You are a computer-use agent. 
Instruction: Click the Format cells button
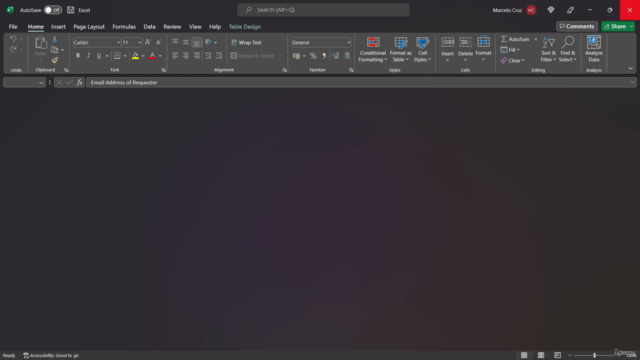tap(483, 49)
